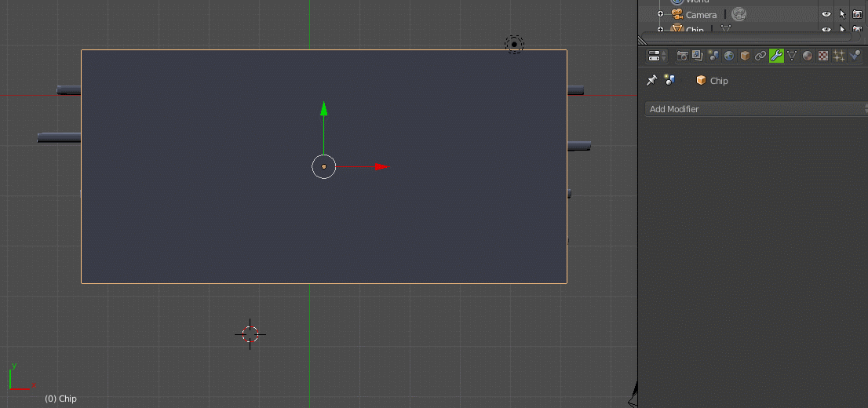Screen dimensions: 868x408
Task: Expand the Chip item in outliner
Action: point(660,29)
